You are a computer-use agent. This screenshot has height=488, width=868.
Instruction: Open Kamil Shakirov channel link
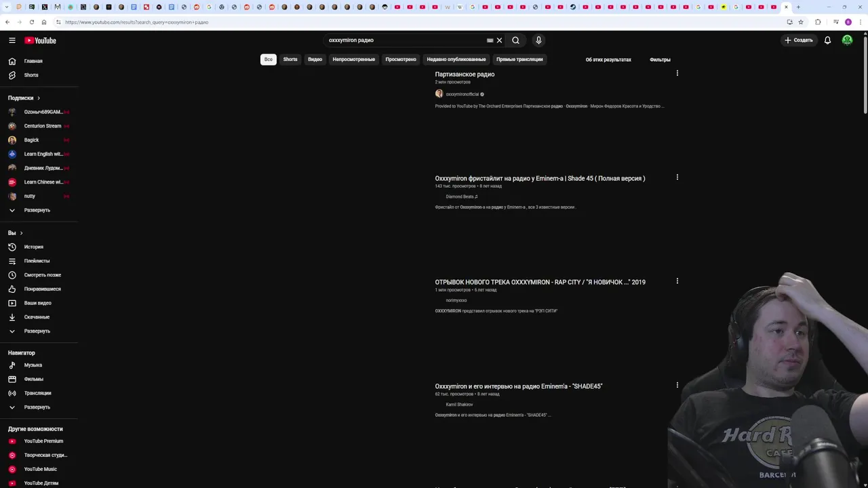coord(459,405)
